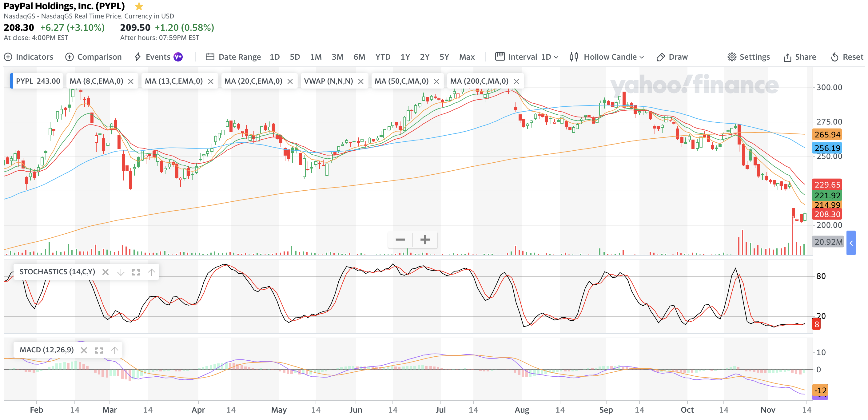The image size is (868, 420).
Task: Click the Comparison plus icon
Action: pos(70,57)
